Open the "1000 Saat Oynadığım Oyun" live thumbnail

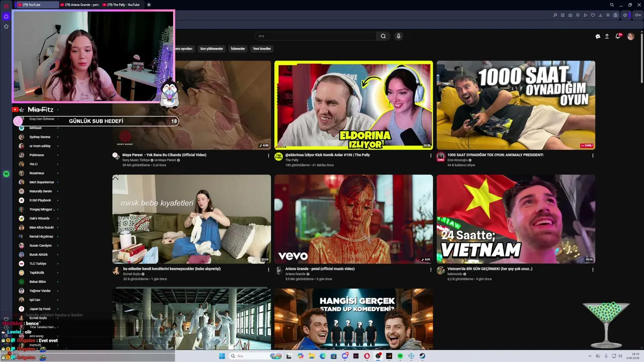(516, 105)
